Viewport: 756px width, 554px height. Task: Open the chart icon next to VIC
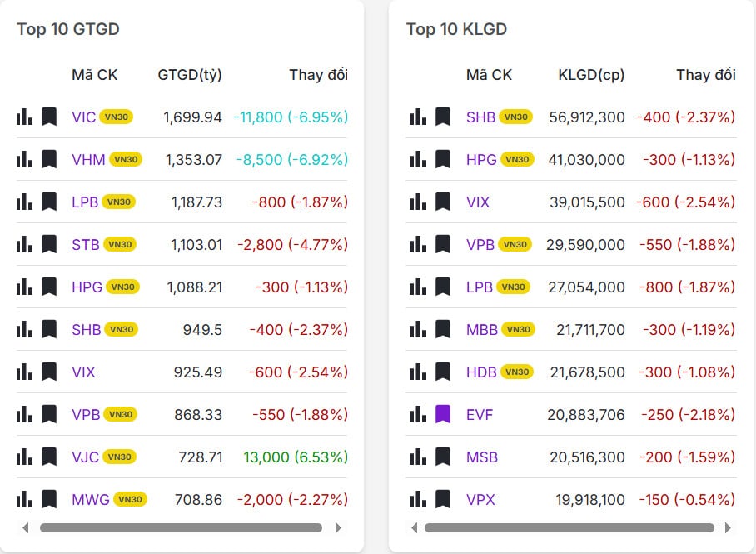24,116
